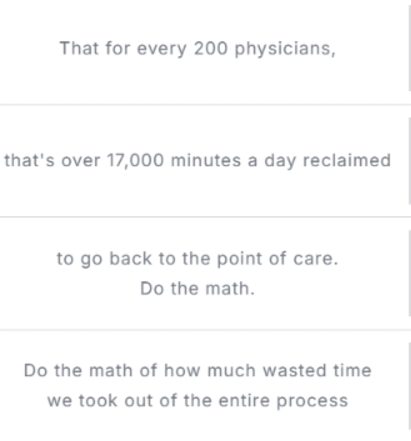411x441 pixels.
Task: Place cursor on the word "minutes"
Action: [206, 161]
